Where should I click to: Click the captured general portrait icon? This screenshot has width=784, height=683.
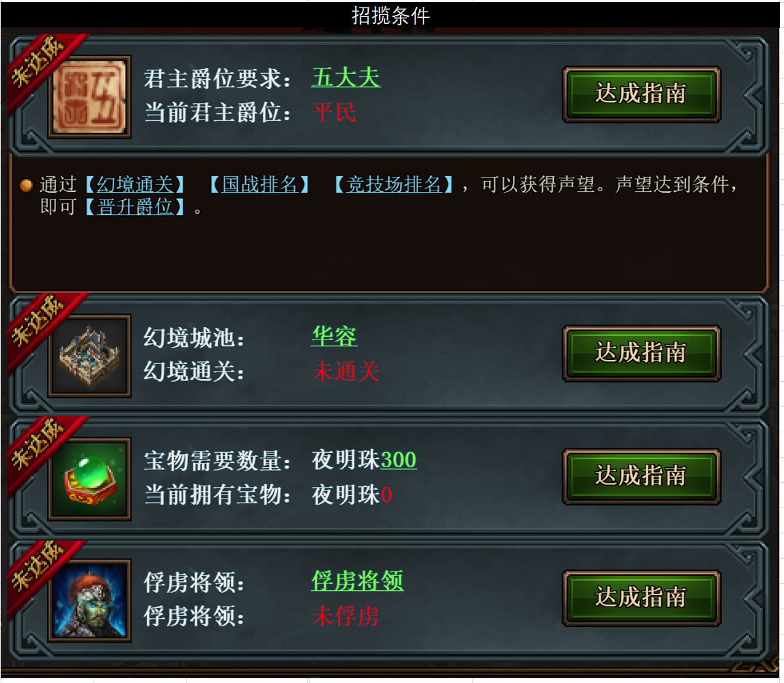[x=89, y=600]
